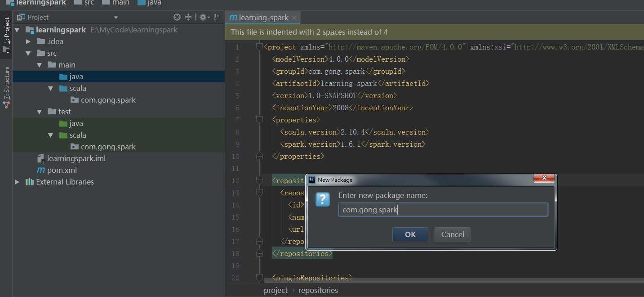Switch to the learning-spark editor tab
The width and height of the screenshot is (644, 297).
click(262, 18)
